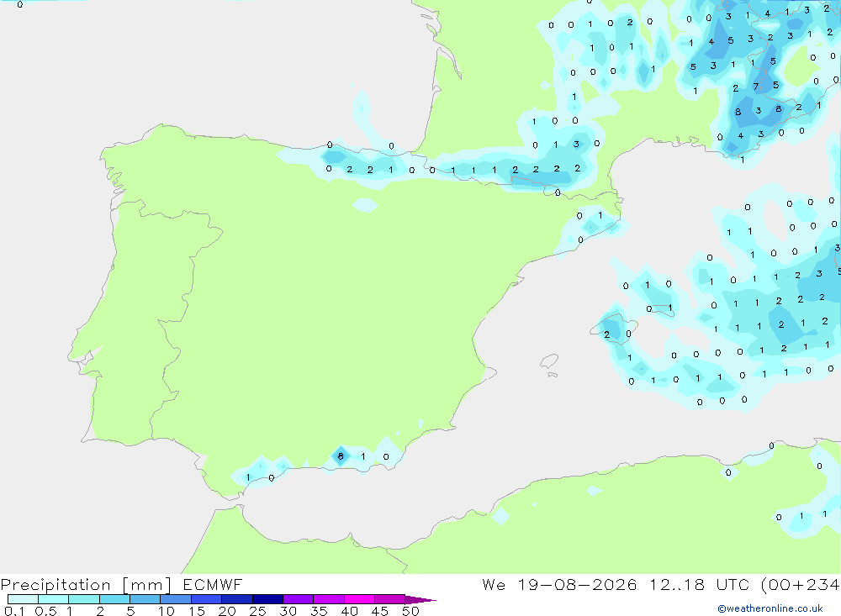This screenshot has width=841, height=616.
Task: Click the '50' legend scale label
Action: 411,611
